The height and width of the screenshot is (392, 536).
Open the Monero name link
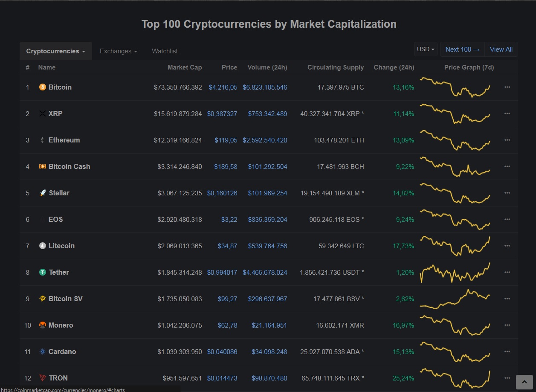[61, 325]
